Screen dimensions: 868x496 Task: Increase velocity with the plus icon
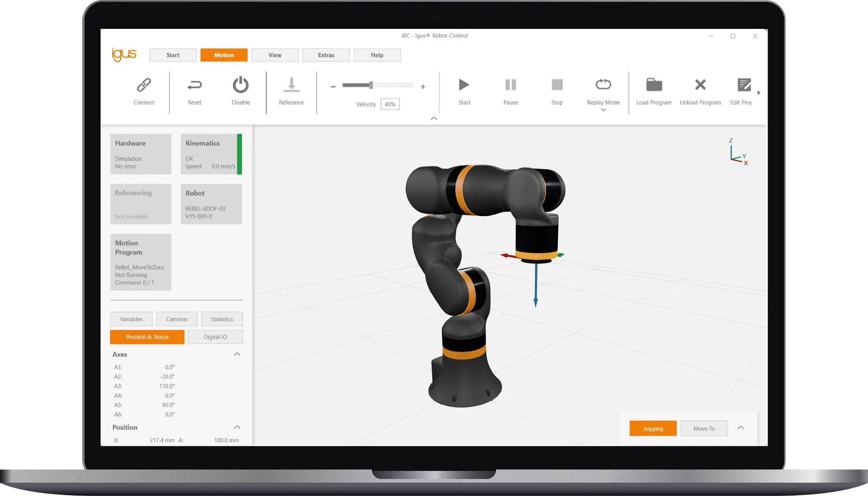pyautogui.click(x=423, y=86)
